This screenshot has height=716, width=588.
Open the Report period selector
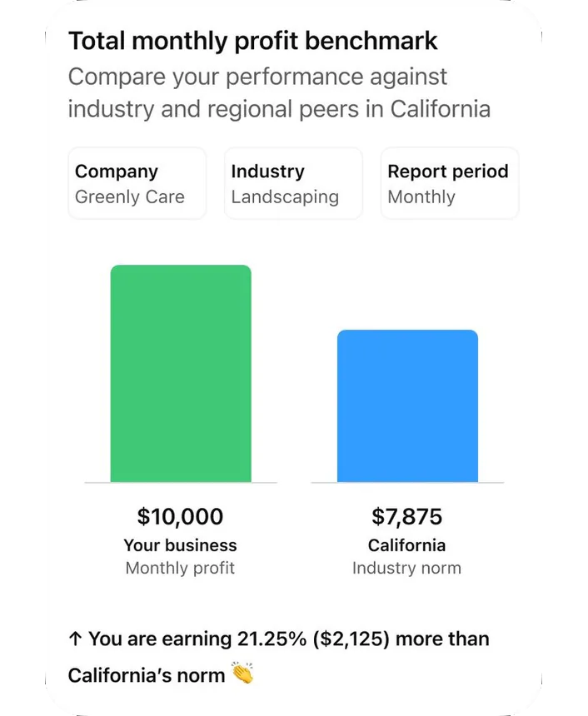pyautogui.click(x=450, y=183)
